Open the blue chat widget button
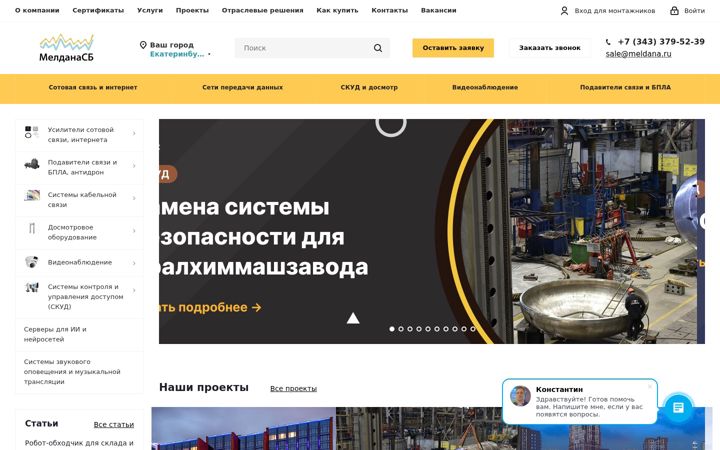The width and height of the screenshot is (720, 450). point(678,407)
